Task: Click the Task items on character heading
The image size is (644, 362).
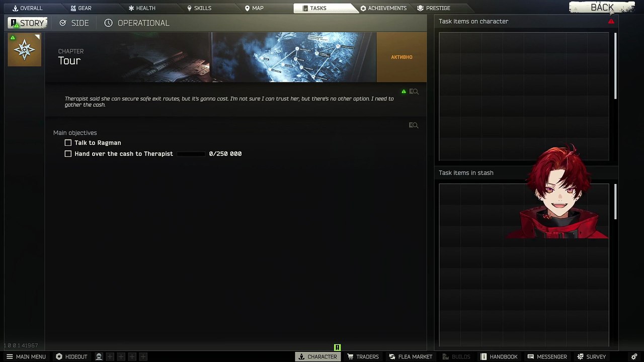Action: 473,22
